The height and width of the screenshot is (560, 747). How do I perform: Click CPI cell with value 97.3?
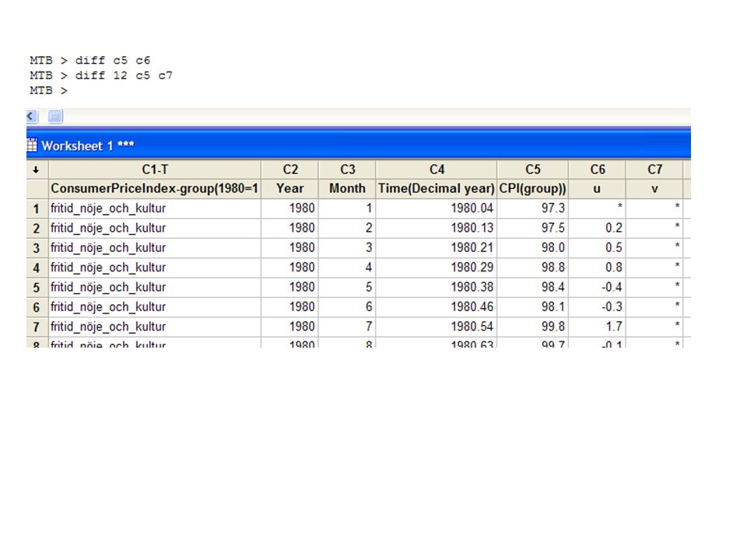tap(532, 208)
